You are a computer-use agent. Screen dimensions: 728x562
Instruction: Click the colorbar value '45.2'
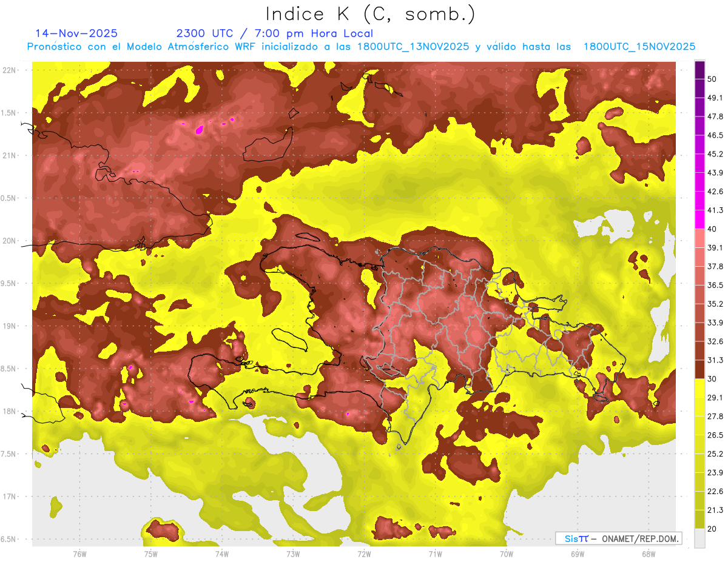pyautogui.click(x=715, y=155)
